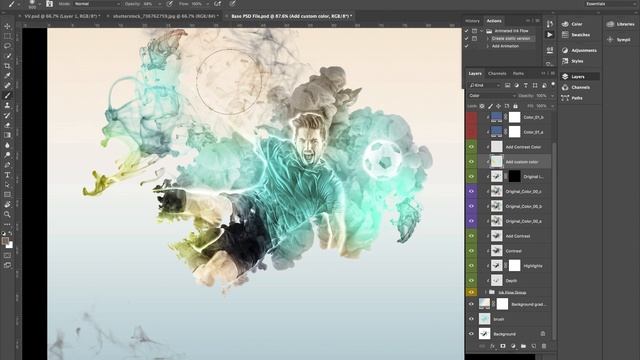Open the layer Kind filter dropdown
Image resolution: width=640 pixels, height=360 pixels.
pyautogui.click(x=484, y=85)
